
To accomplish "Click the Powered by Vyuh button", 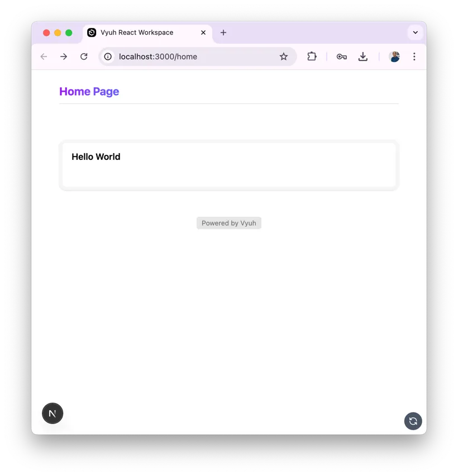I will pyautogui.click(x=228, y=223).
